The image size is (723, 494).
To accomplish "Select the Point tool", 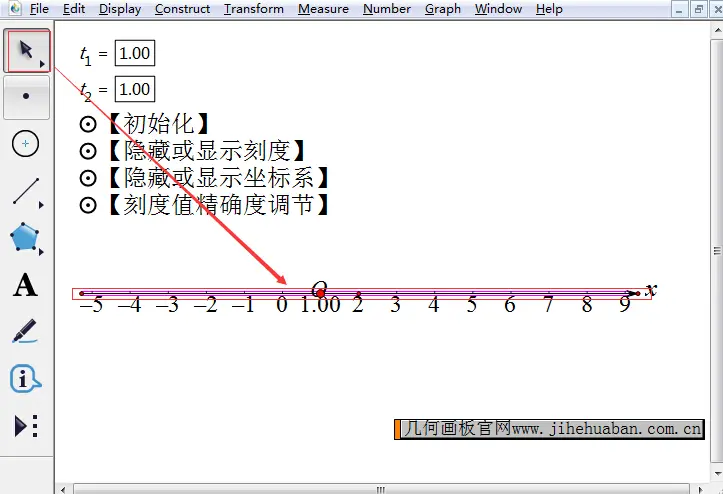I will (26, 97).
